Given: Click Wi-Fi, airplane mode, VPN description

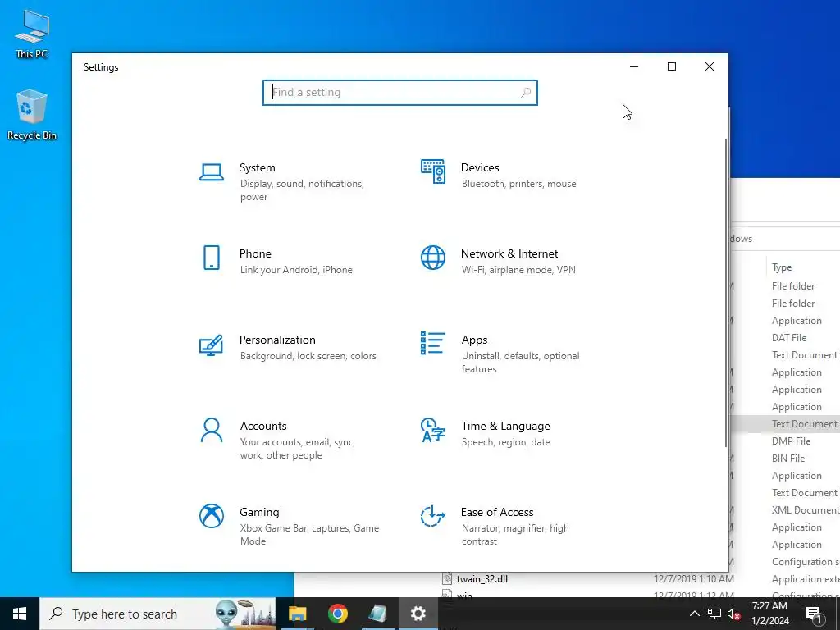Looking at the screenshot, I should [x=518, y=270].
